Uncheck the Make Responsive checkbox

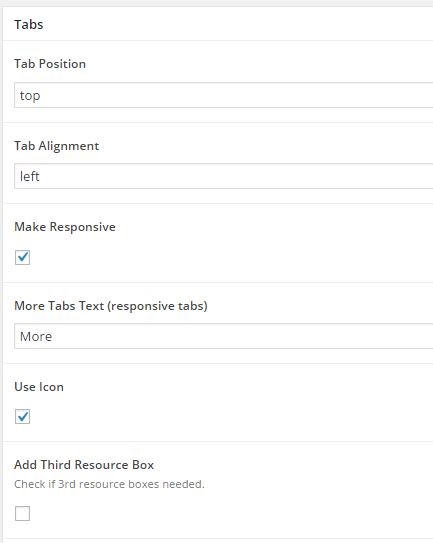click(23, 257)
